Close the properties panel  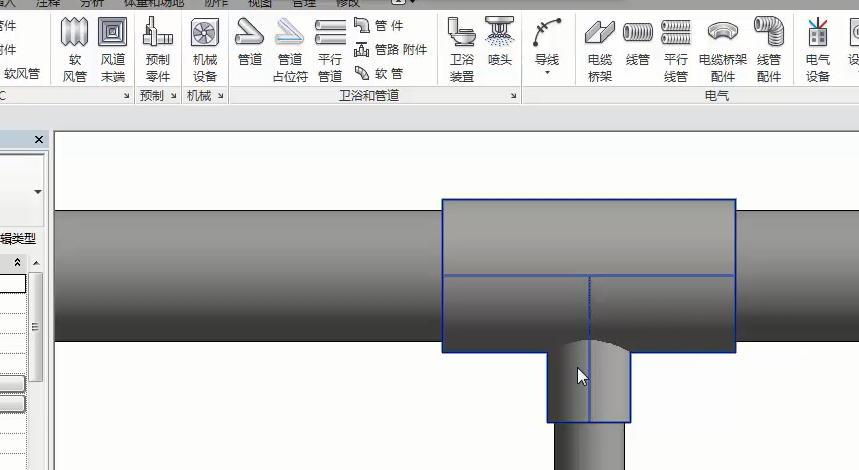point(39,140)
